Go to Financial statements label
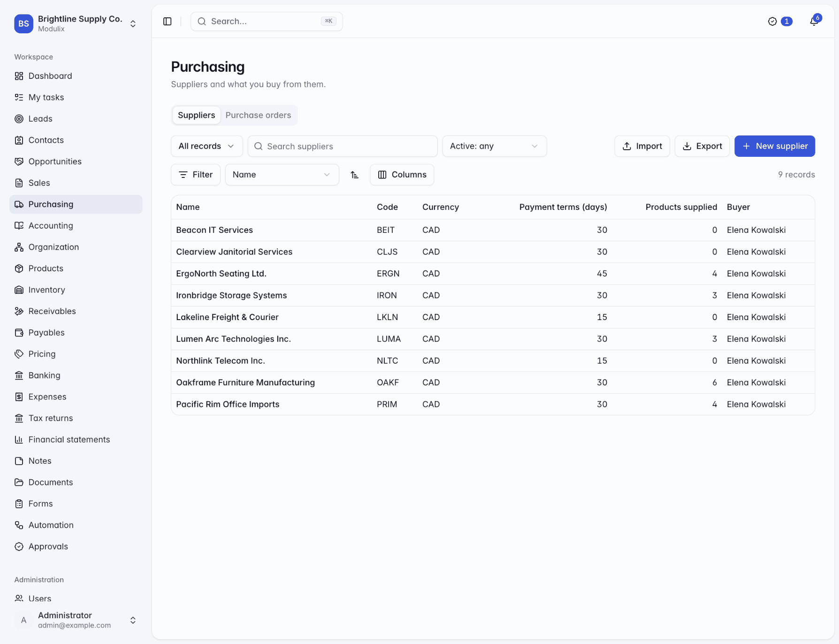The height and width of the screenshot is (644, 839). click(x=69, y=439)
